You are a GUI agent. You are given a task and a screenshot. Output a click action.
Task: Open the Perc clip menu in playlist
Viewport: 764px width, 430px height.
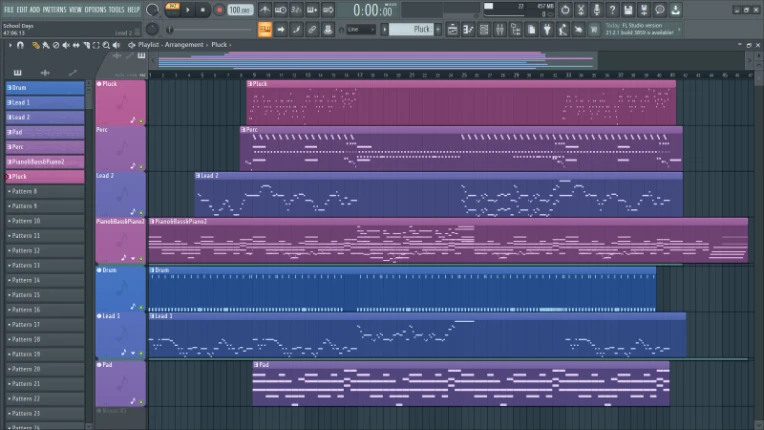(243, 130)
